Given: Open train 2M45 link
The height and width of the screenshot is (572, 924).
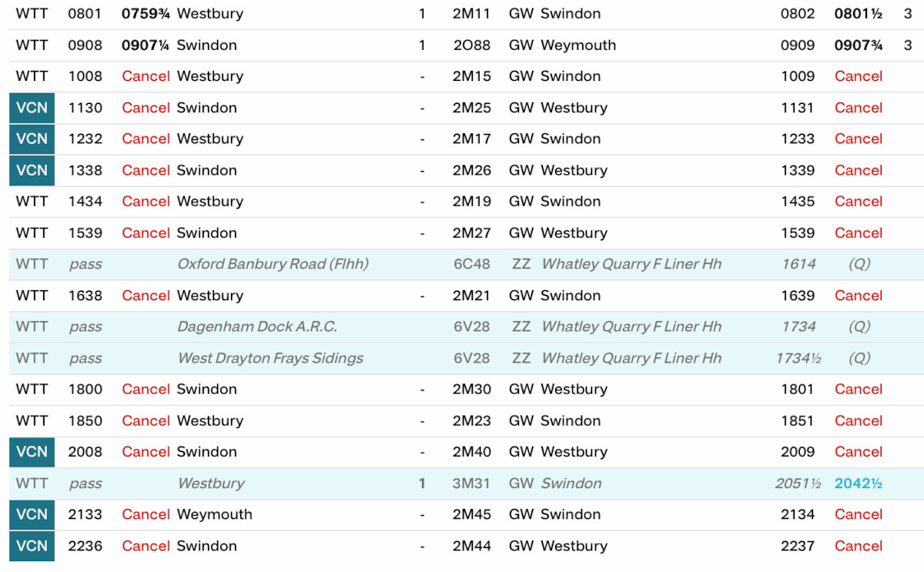Looking at the screenshot, I should coord(471,514).
